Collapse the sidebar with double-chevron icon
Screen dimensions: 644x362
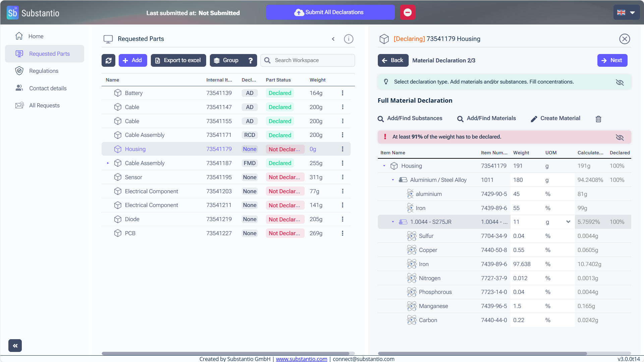[x=15, y=345]
